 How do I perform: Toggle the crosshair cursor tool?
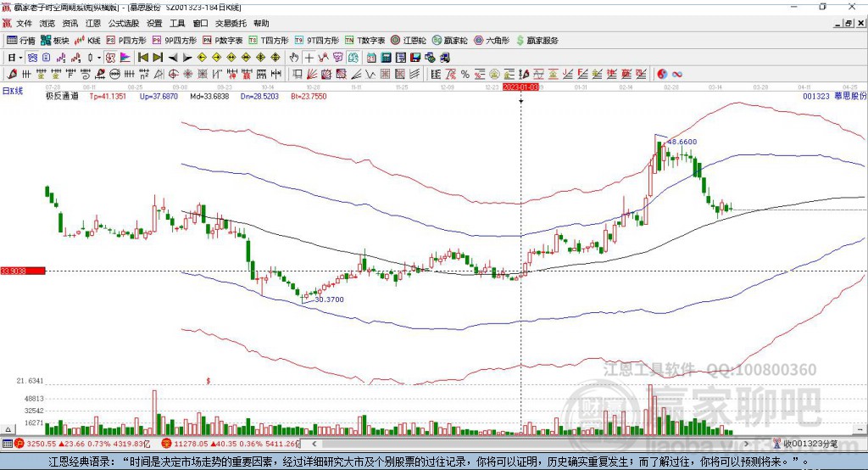pos(309,58)
